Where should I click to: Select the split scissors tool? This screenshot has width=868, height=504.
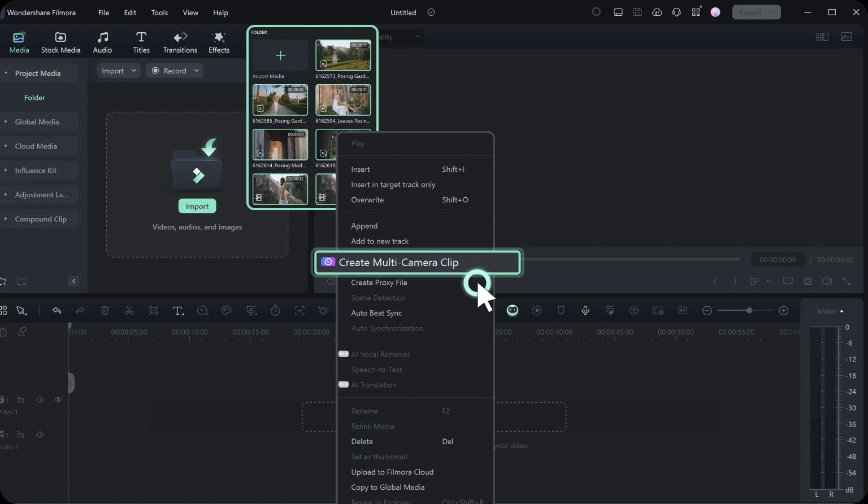tap(129, 310)
